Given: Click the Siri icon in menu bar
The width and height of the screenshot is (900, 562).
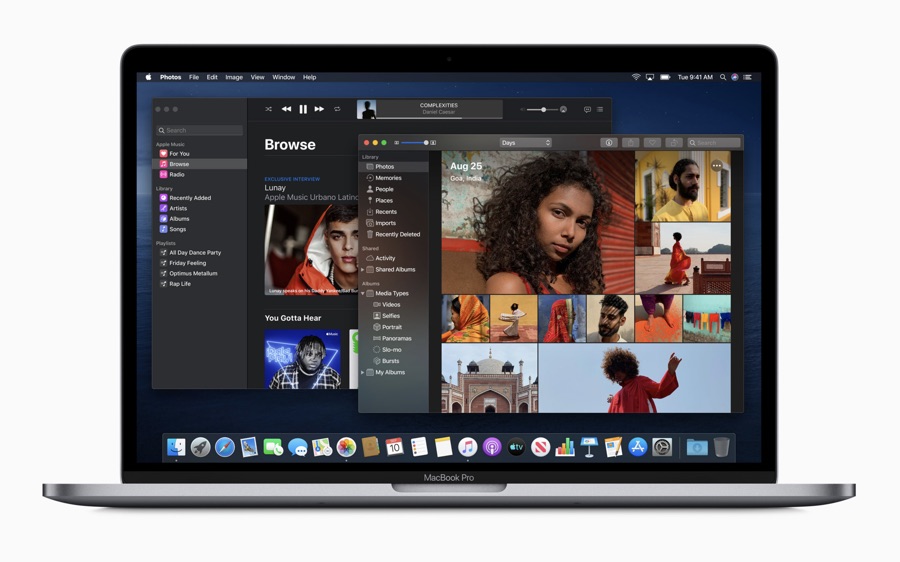Looking at the screenshot, I should click(735, 77).
